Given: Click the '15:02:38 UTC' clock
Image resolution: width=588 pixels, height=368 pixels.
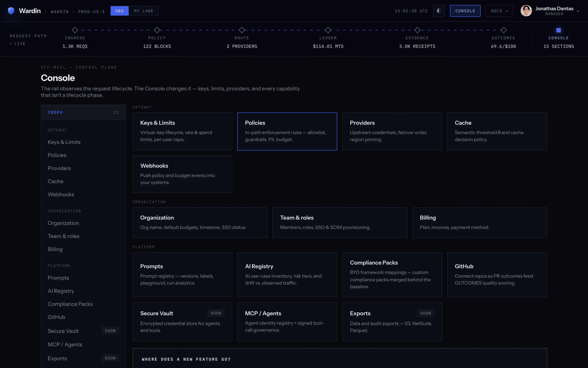Looking at the screenshot, I should coord(411,11).
